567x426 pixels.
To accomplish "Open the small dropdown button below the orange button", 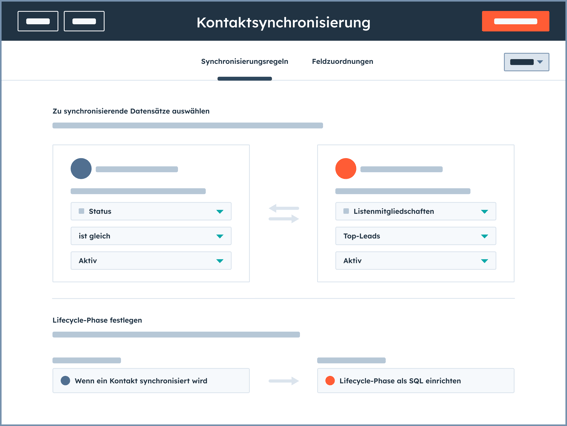I will coord(526,62).
